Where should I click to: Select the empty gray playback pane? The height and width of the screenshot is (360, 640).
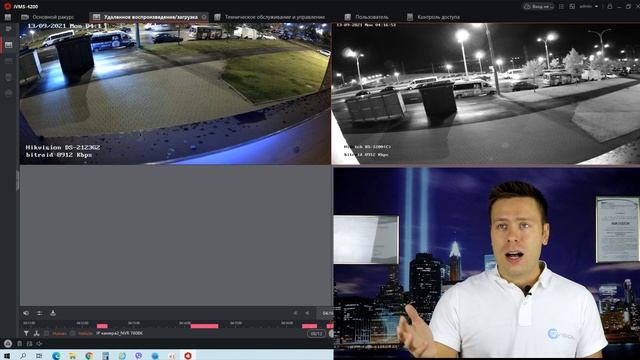tap(176, 236)
